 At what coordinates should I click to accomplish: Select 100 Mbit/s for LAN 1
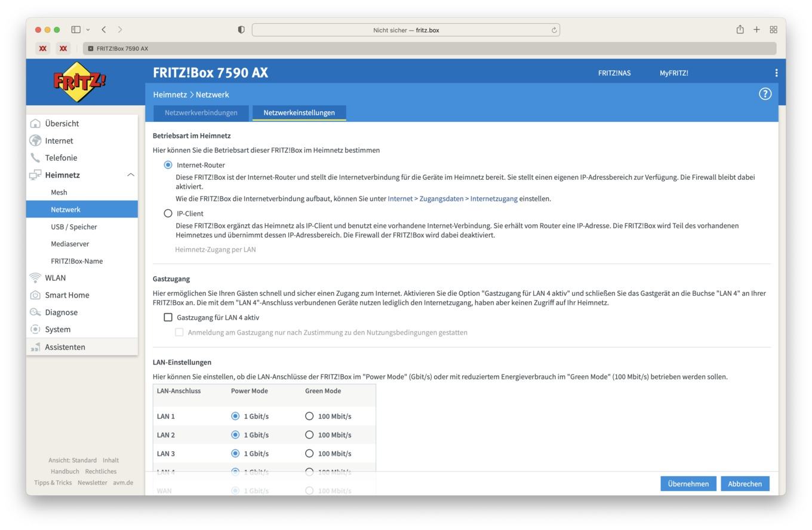[x=309, y=416]
